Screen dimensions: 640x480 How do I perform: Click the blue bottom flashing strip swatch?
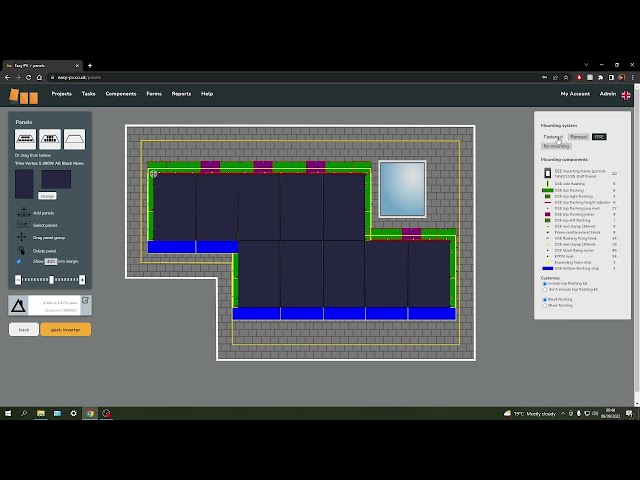click(x=547, y=269)
